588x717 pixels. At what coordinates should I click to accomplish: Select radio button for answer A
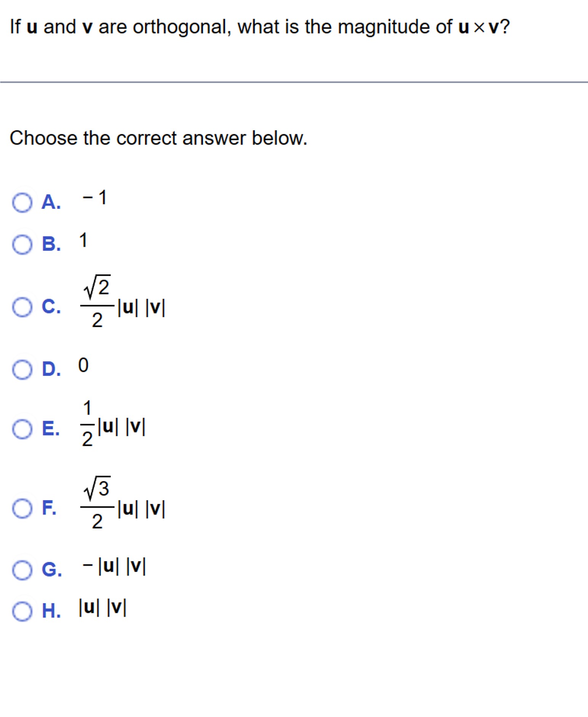[23, 203]
